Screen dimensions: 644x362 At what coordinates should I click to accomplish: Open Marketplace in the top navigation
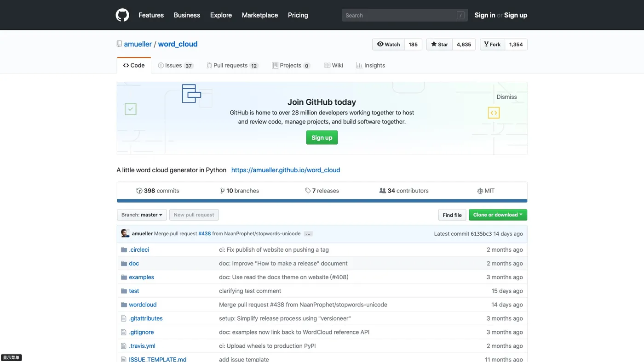(x=260, y=15)
